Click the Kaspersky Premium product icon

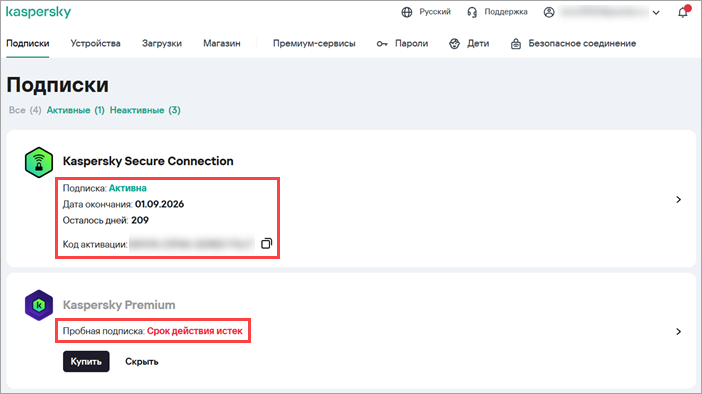point(39,305)
